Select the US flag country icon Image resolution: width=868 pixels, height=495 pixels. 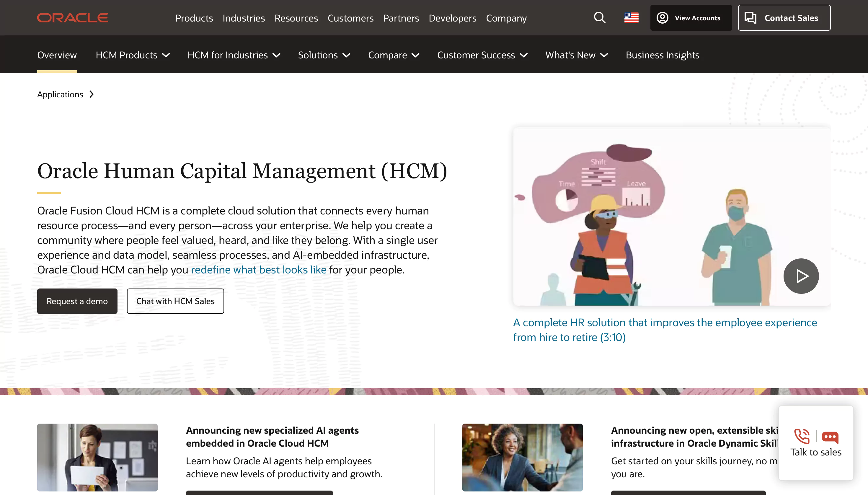pos(631,18)
